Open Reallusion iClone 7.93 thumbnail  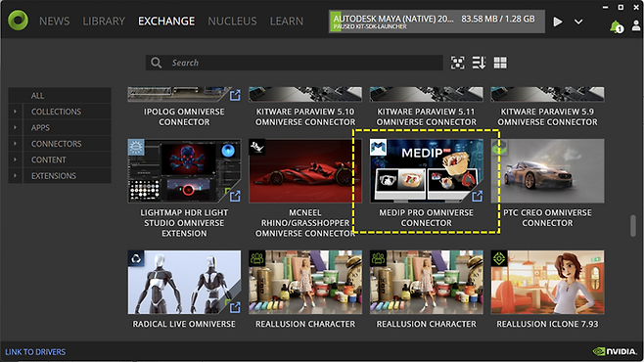pos(547,283)
